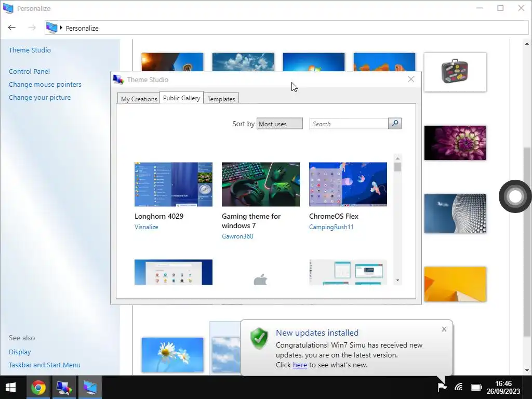Viewport: 532px width, 399px height.
Task: Open the Action Center flag icon
Action: [442, 387]
